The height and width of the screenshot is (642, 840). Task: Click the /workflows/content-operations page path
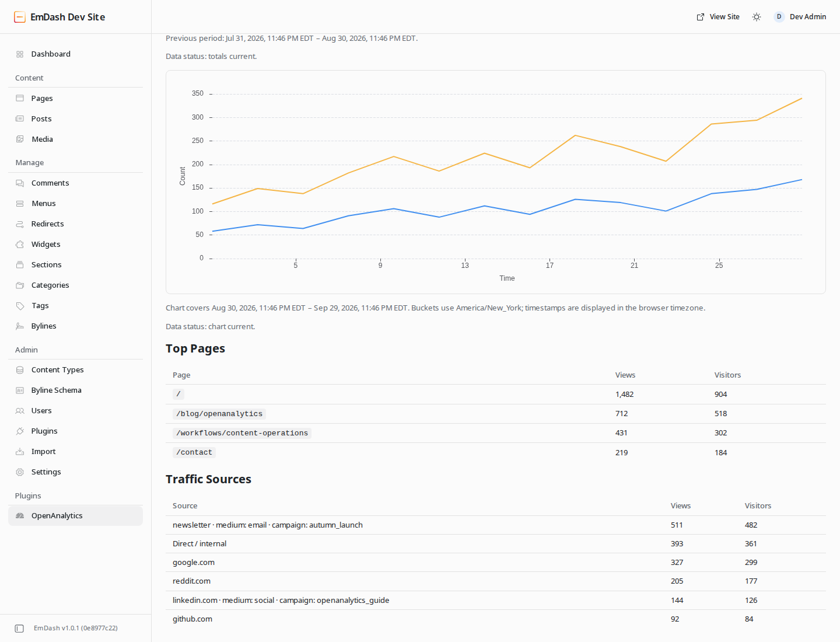(x=242, y=433)
